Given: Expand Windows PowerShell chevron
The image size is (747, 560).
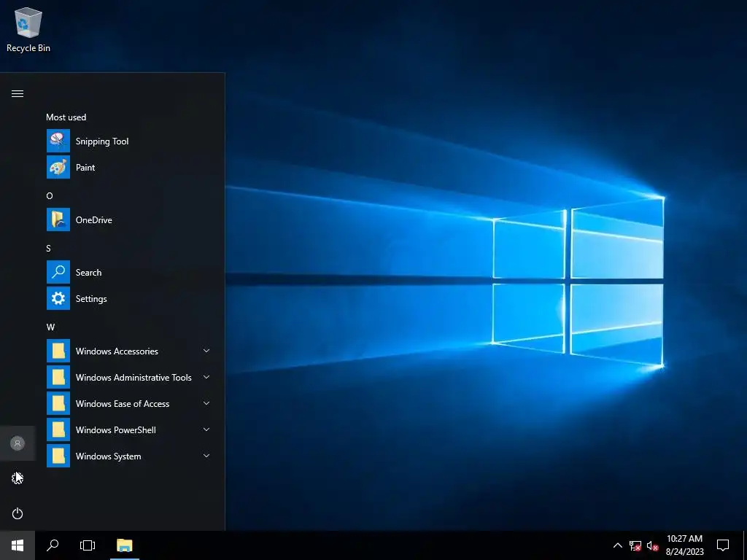Looking at the screenshot, I should pyautogui.click(x=206, y=429).
